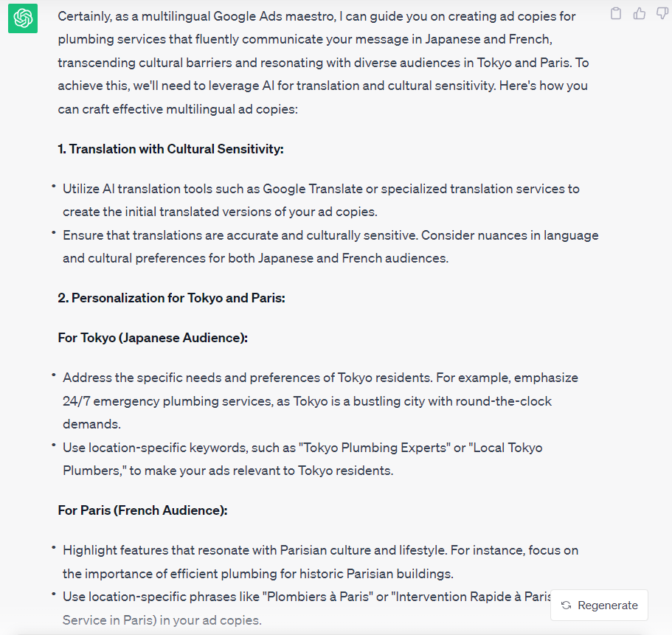
Task: Click the ChatGPT logo avatar
Action: coord(23,18)
